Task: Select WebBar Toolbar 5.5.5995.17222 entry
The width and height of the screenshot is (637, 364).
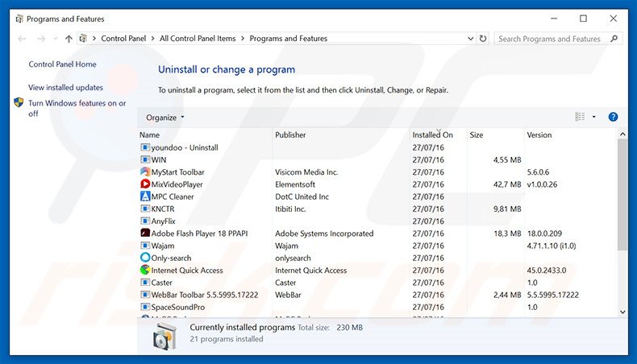Action: click(x=204, y=295)
